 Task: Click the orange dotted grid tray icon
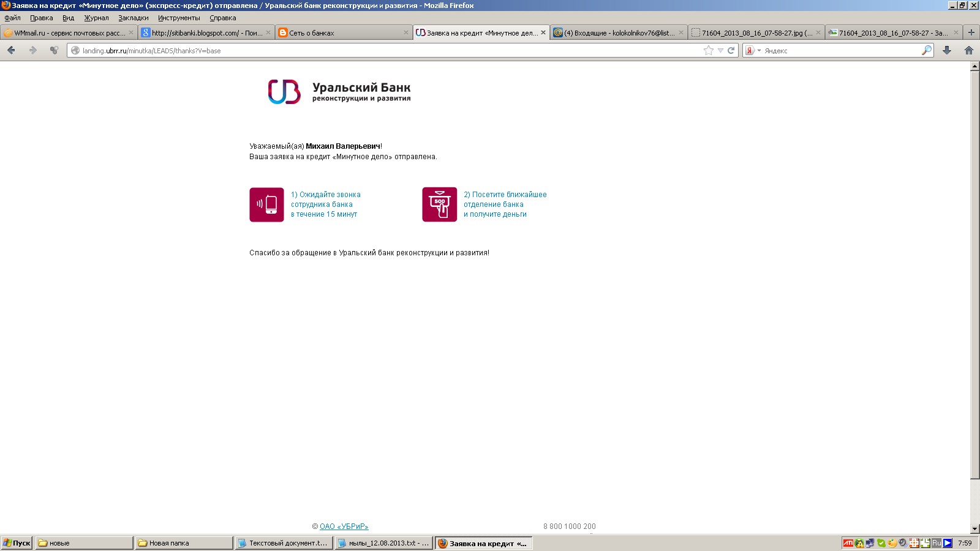(914, 543)
